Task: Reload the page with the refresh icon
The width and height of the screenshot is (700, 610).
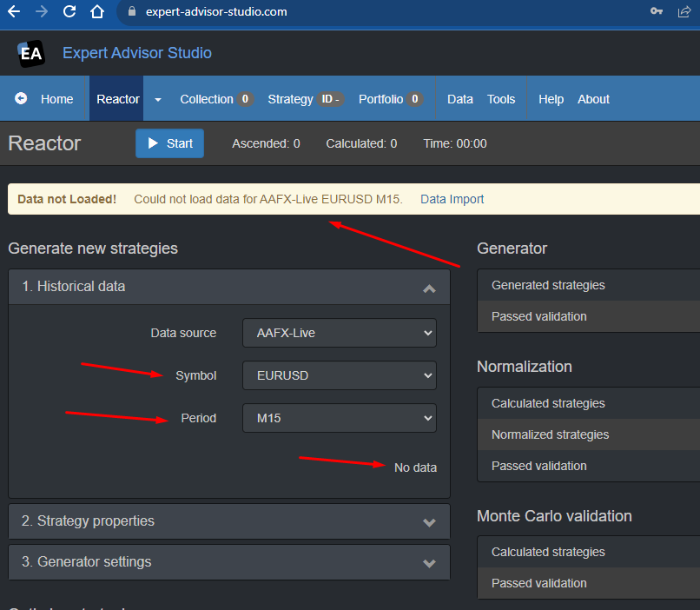Action: coord(69,11)
